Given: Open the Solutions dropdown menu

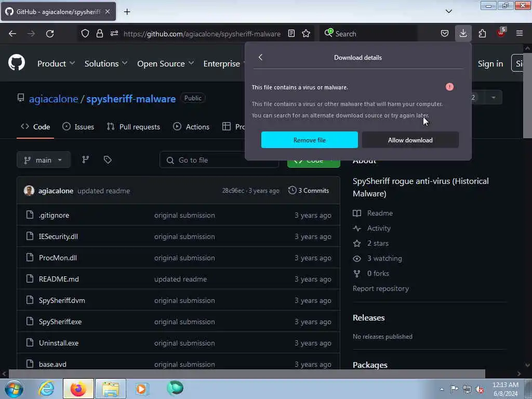Looking at the screenshot, I should pyautogui.click(x=106, y=63).
